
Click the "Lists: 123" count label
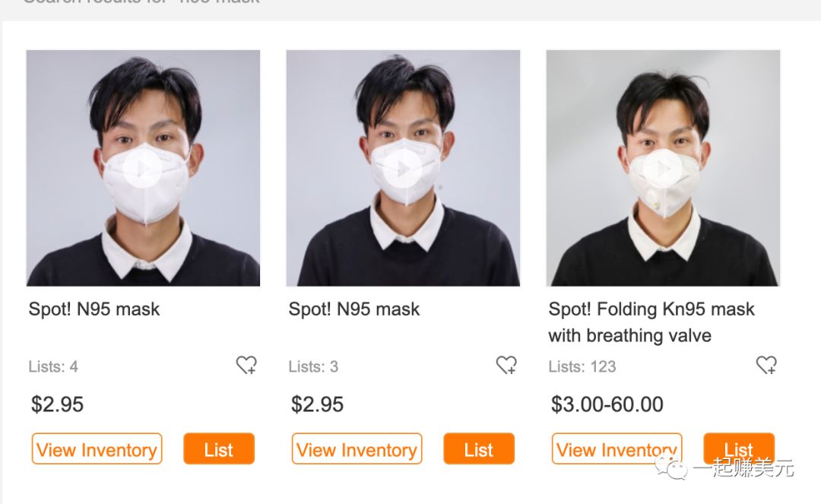click(582, 367)
